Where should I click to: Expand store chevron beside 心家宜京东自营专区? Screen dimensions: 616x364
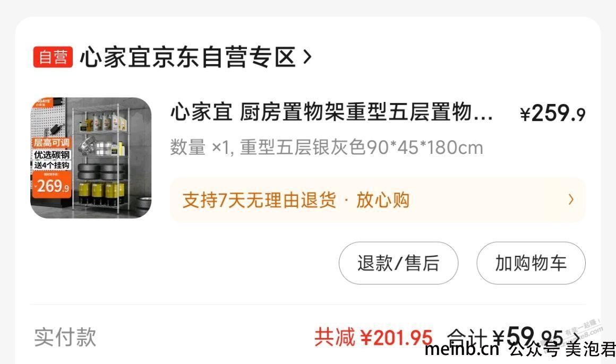(x=307, y=57)
